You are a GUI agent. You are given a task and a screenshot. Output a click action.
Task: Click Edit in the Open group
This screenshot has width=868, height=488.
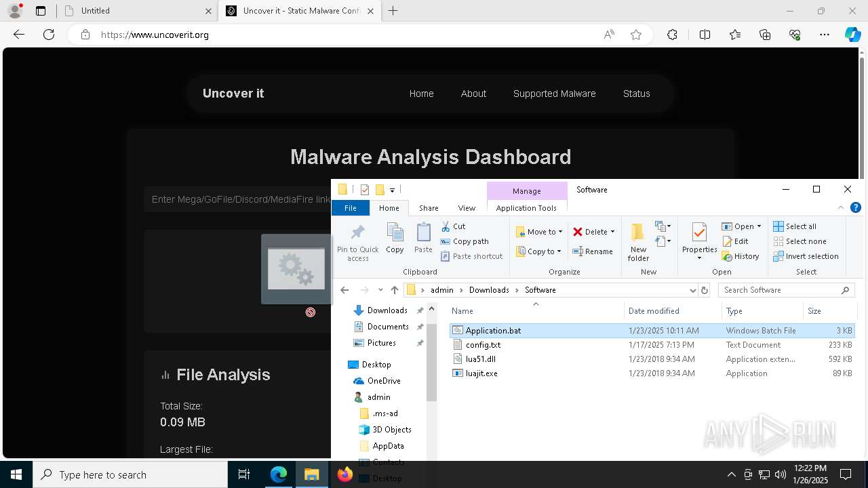pos(735,241)
